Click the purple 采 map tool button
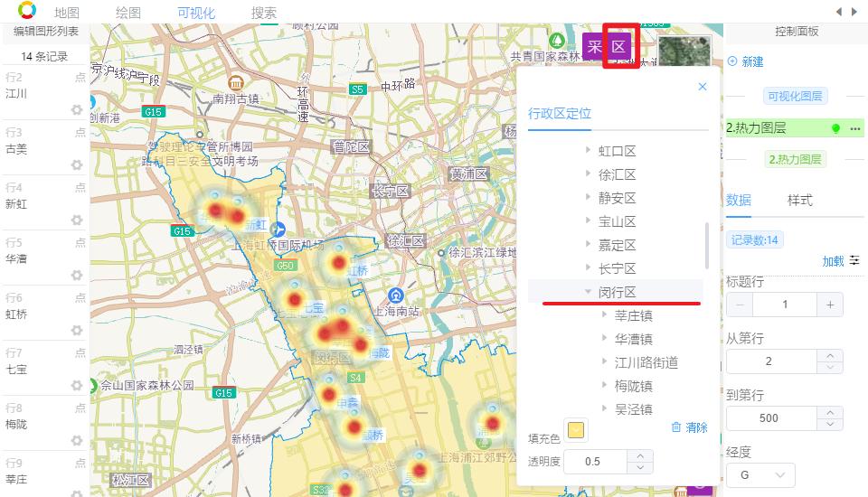868x497 pixels. pos(595,46)
